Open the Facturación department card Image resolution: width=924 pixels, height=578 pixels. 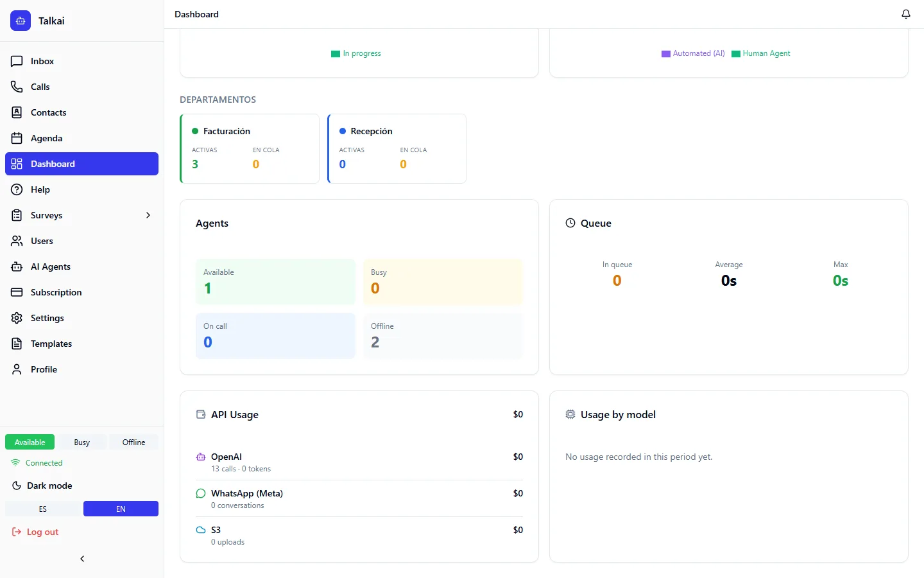[250, 148]
